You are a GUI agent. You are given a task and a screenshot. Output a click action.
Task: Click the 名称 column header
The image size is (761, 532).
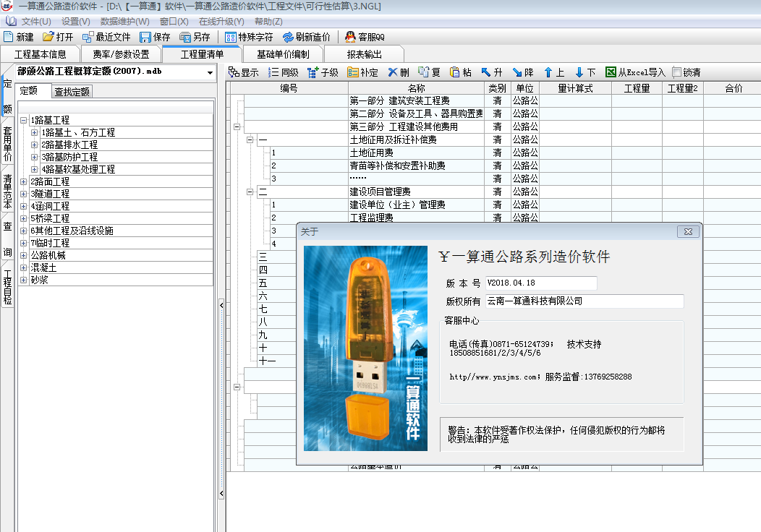(417, 88)
